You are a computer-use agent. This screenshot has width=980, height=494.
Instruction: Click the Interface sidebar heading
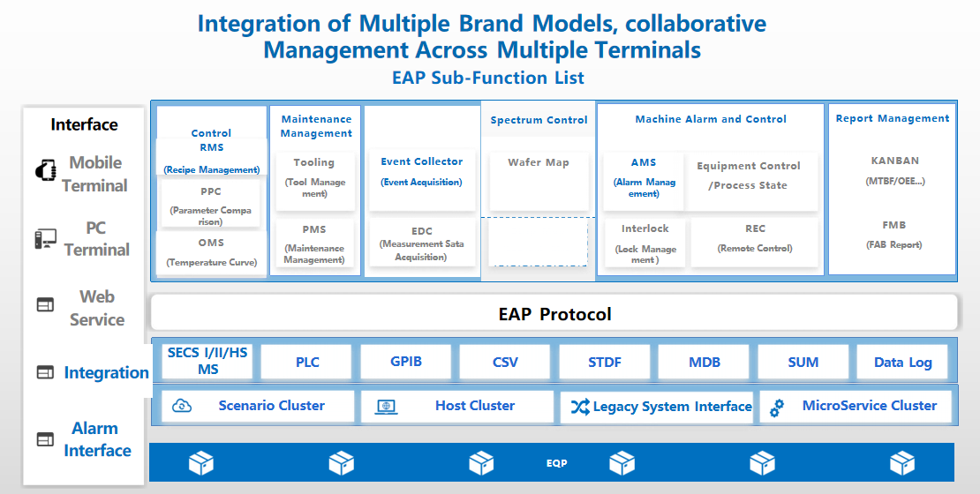[x=85, y=124]
